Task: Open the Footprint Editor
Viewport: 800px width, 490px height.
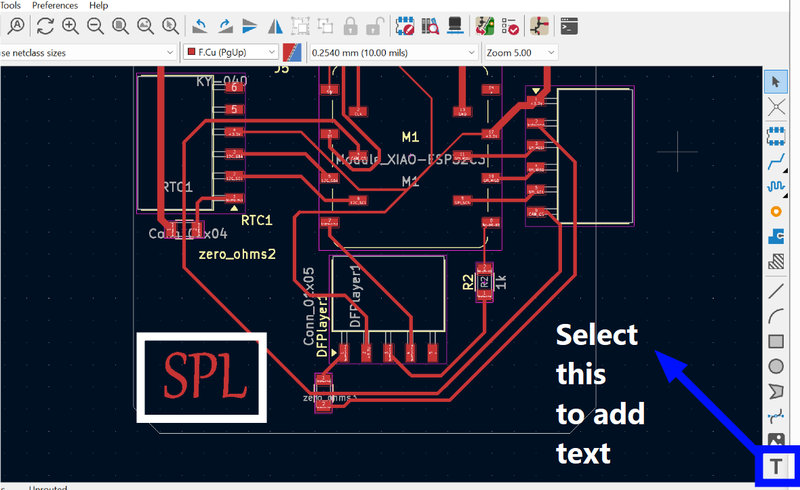Action: tap(405, 26)
